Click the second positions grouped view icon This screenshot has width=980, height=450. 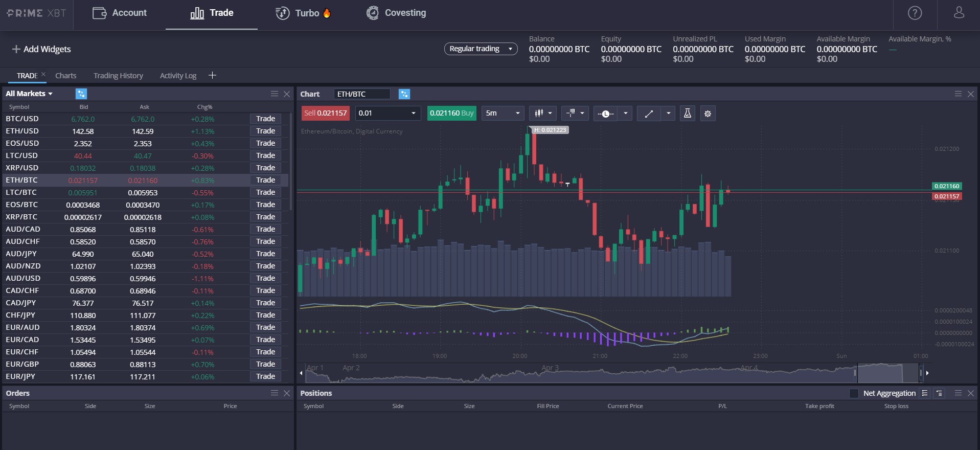tap(940, 393)
